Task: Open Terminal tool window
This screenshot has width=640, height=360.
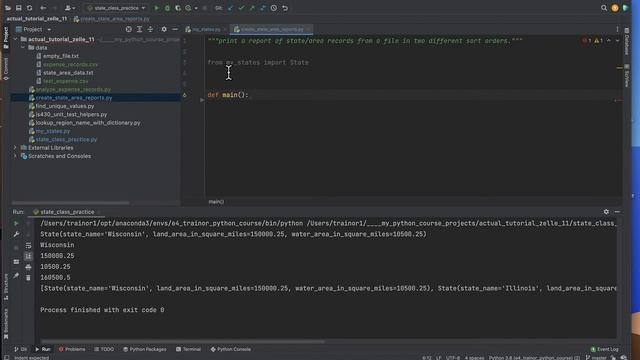Action: [188, 349]
